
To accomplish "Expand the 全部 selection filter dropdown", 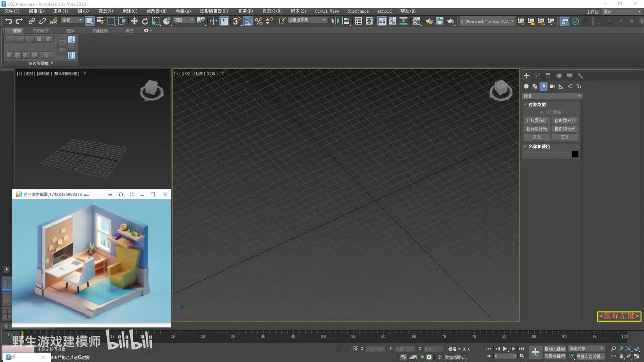I will [72, 20].
